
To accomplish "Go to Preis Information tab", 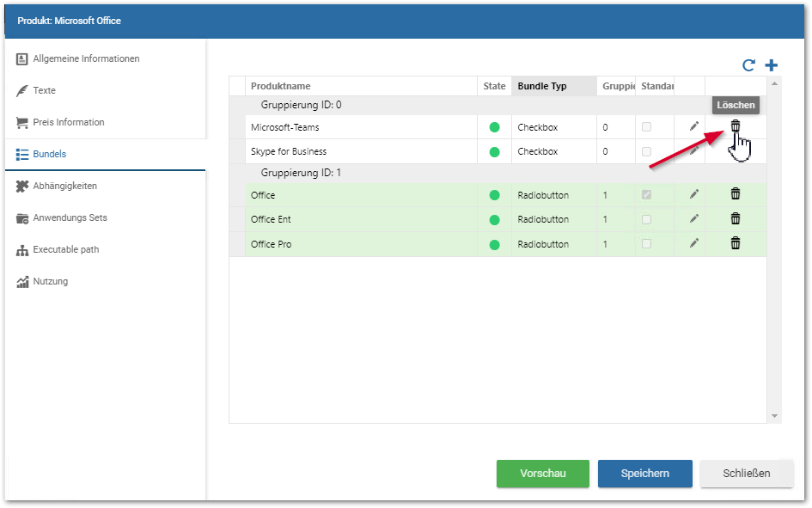I will pos(105,123).
